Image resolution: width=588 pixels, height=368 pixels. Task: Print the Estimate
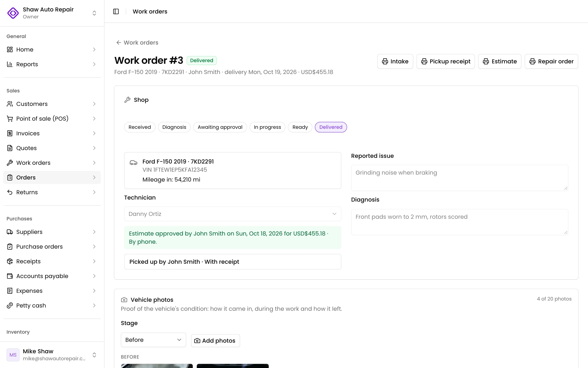tap(500, 61)
